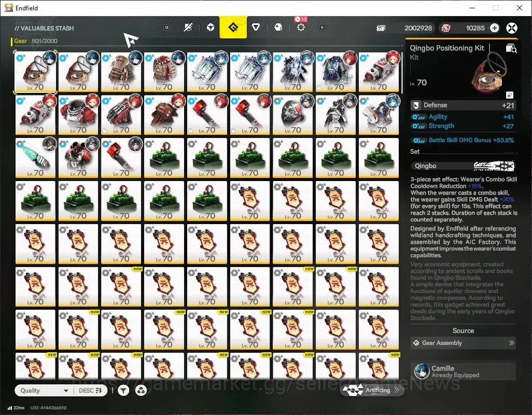Click the 3-piece set effect description
Viewport: 532px width, 415px height.
click(464, 199)
